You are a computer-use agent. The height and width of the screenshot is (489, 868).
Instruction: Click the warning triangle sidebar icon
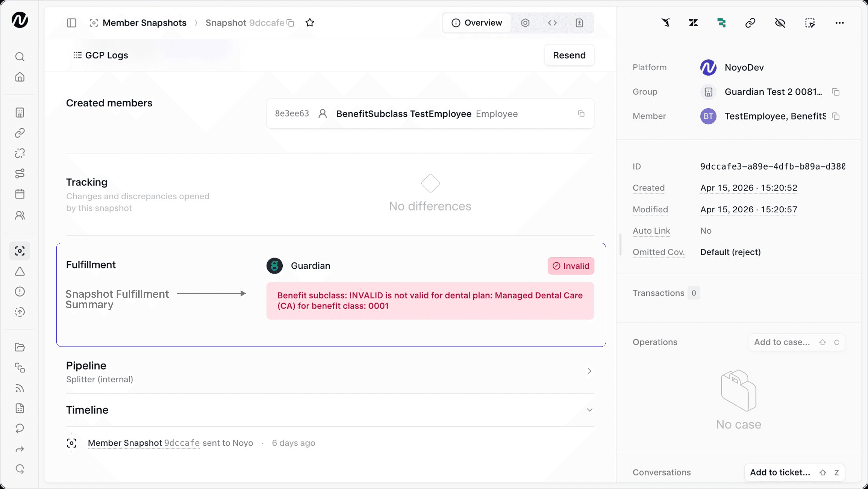pos(20,272)
